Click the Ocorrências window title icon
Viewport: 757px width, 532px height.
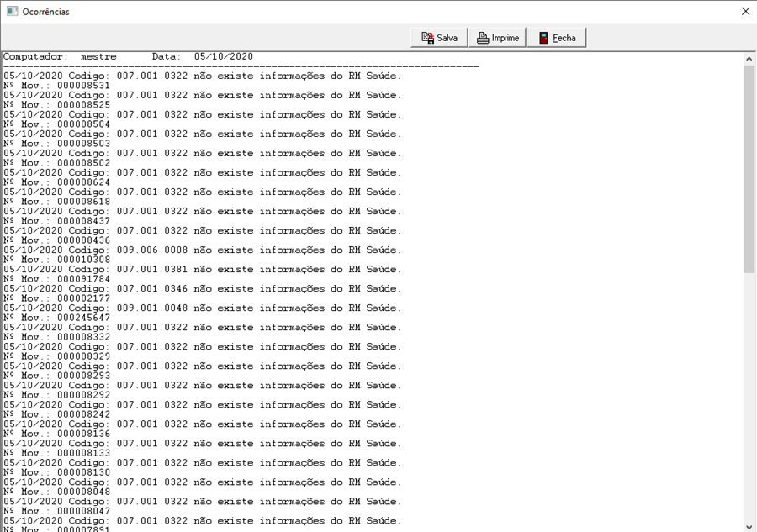point(12,11)
